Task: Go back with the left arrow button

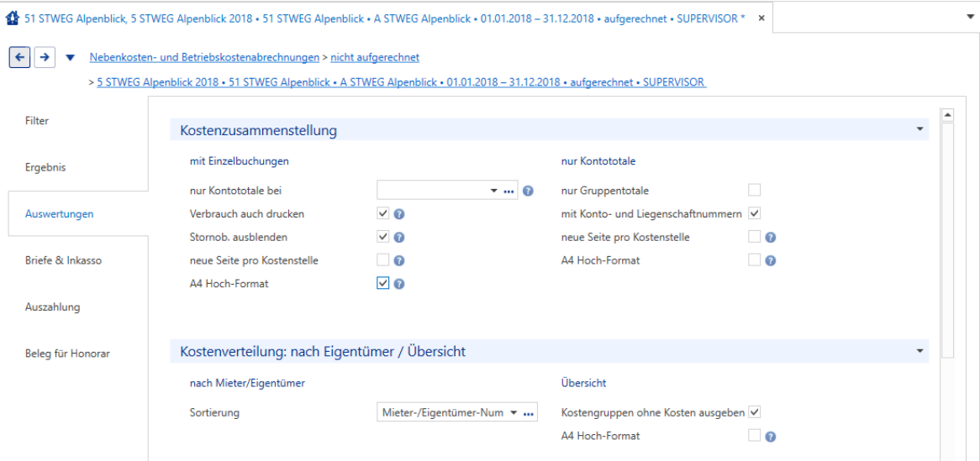Action: pyautogui.click(x=19, y=57)
